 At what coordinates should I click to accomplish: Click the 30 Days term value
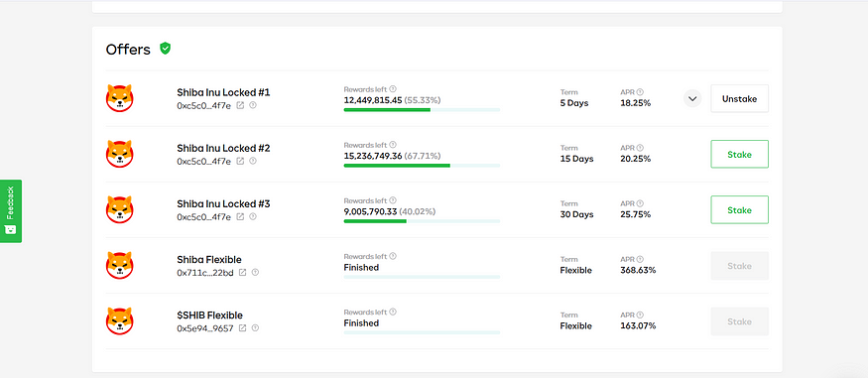(x=577, y=214)
